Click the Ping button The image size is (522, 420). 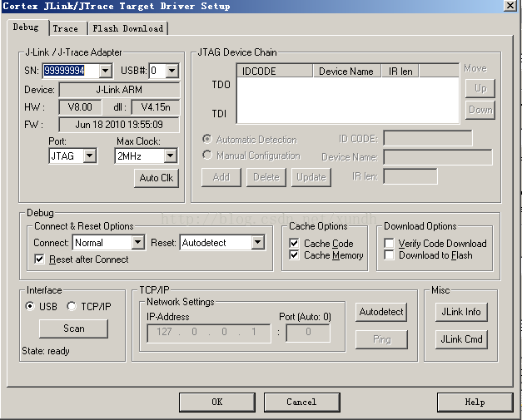(x=381, y=339)
